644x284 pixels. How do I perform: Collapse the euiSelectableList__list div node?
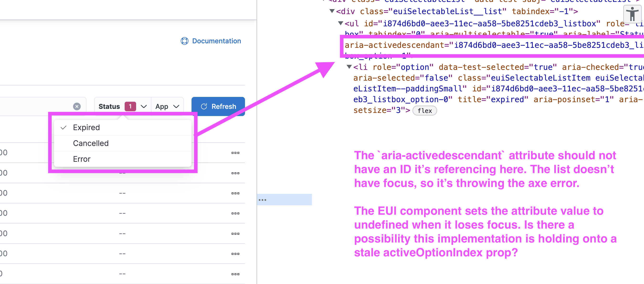tap(332, 11)
